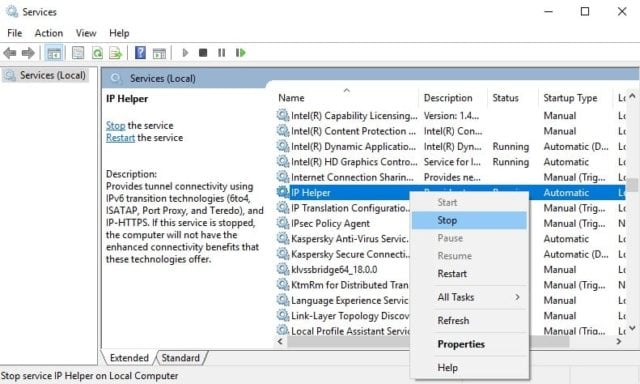Screen dimensions: 640x384
Task: Click gear icon beside IP Helper row
Action: tap(282, 192)
